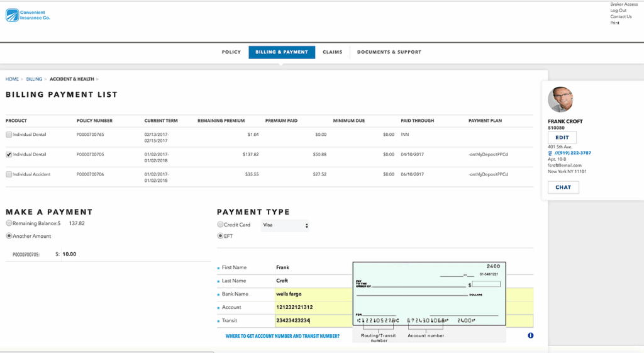Image resolution: width=644 pixels, height=353 pixels.
Task: Check the first Individual Dental policy P0000700765
Action: [x=9, y=135]
